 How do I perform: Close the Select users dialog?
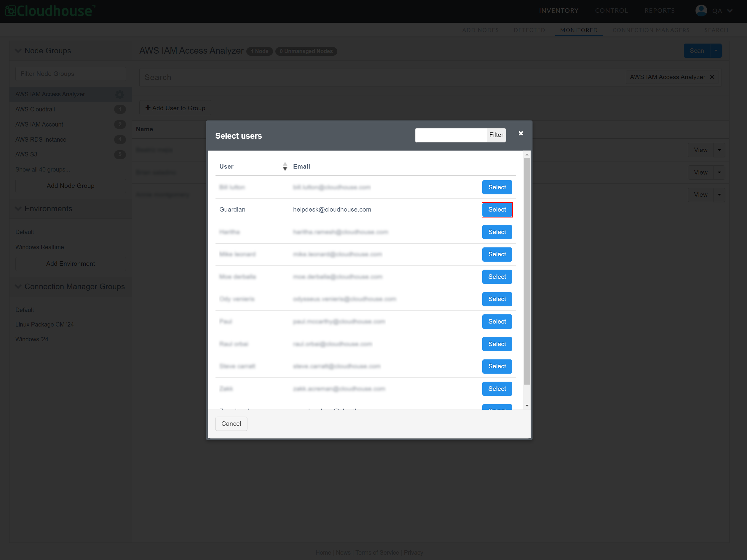[521, 133]
